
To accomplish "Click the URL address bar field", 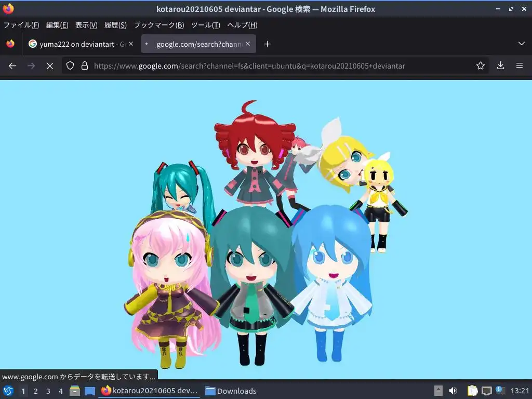I will point(275,66).
